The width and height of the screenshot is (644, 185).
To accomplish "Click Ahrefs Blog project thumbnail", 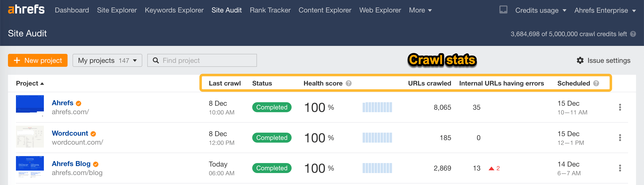I will (30, 167).
